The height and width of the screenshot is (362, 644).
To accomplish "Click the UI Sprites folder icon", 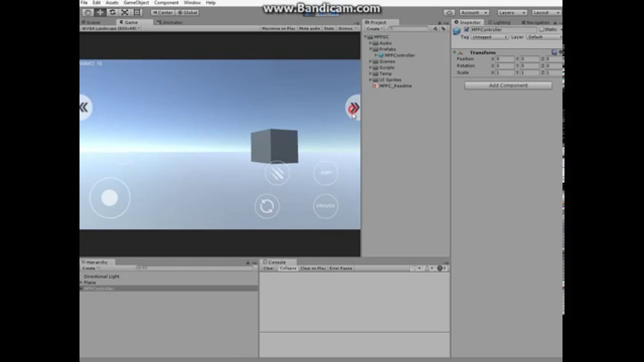I will [375, 80].
